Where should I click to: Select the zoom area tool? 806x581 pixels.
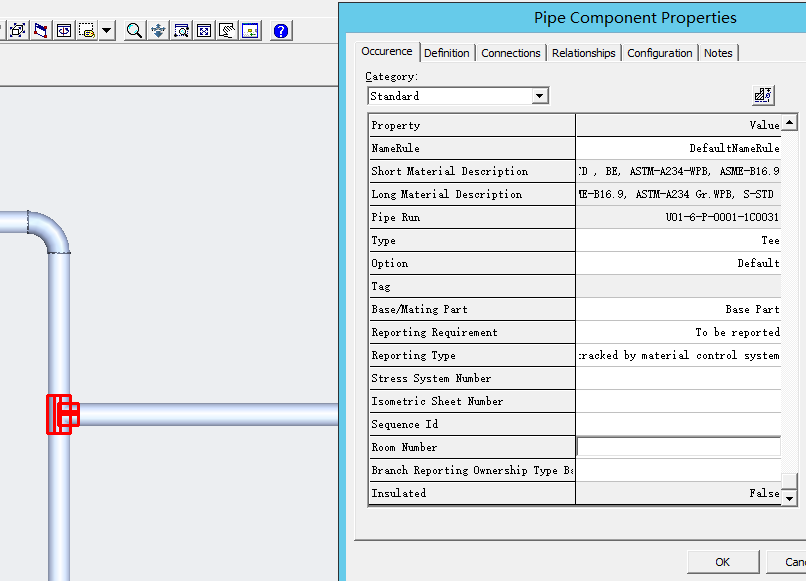tap(181, 31)
